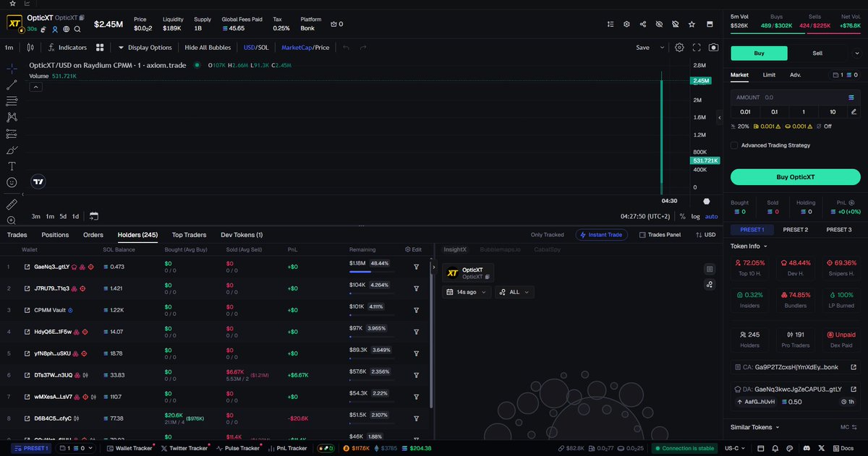Select the pattern drawing tool

12,117
